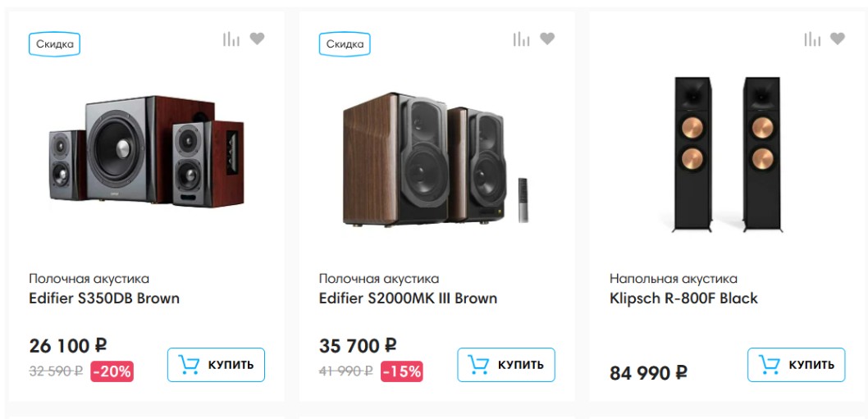The width and height of the screenshot is (868, 419).
Task: Click 'Скидка' badge on Edifier S350DB
Action: [x=55, y=44]
